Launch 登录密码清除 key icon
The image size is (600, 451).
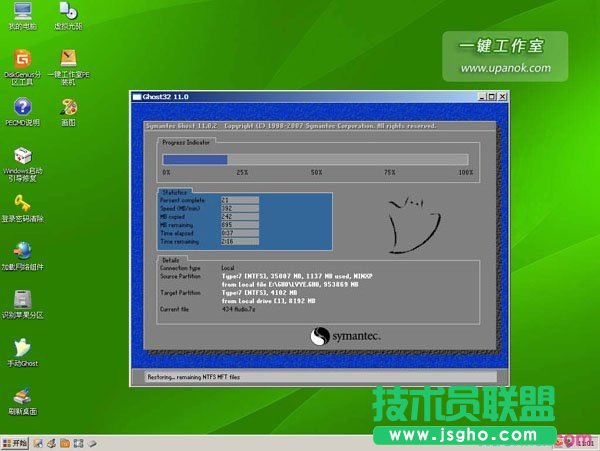[x=22, y=208]
